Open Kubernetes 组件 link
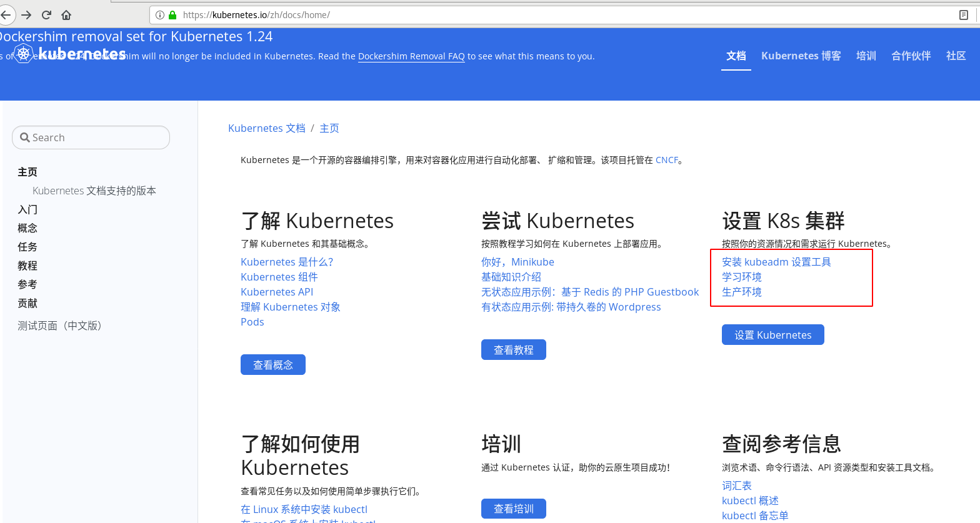This screenshot has height=523, width=980. pyautogui.click(x=279, y=277)
